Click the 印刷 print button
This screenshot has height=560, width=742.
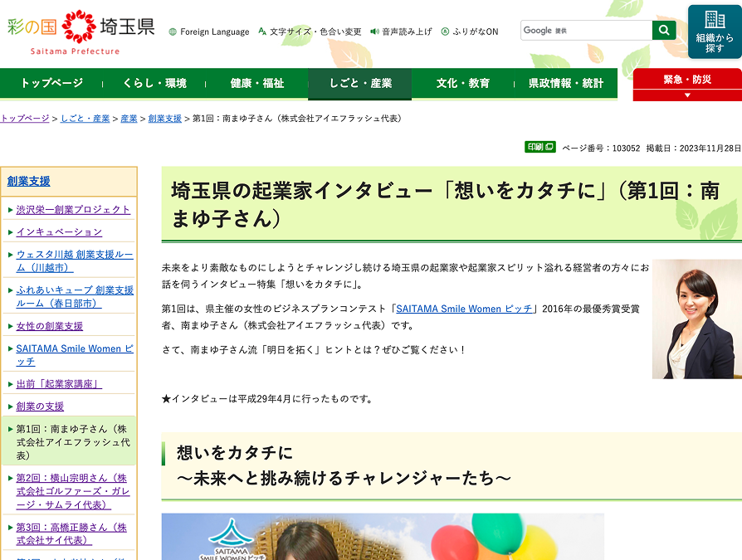click(540, 147)
